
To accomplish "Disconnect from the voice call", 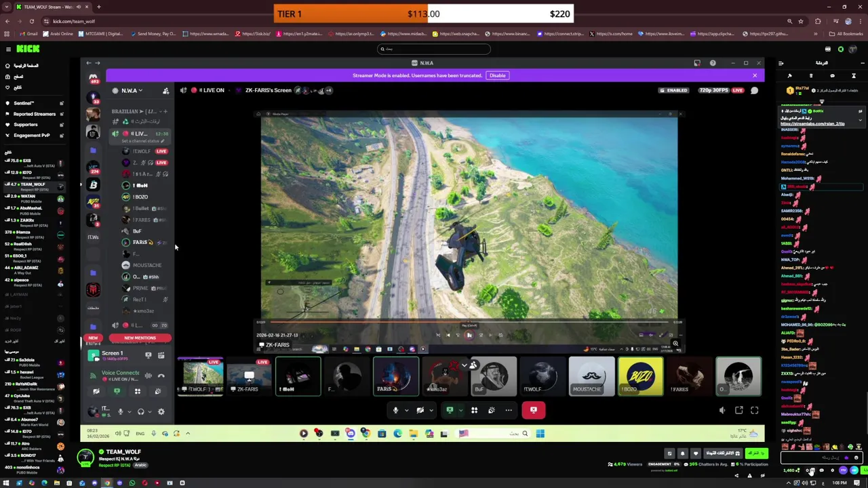I will [x=534, y=410].
